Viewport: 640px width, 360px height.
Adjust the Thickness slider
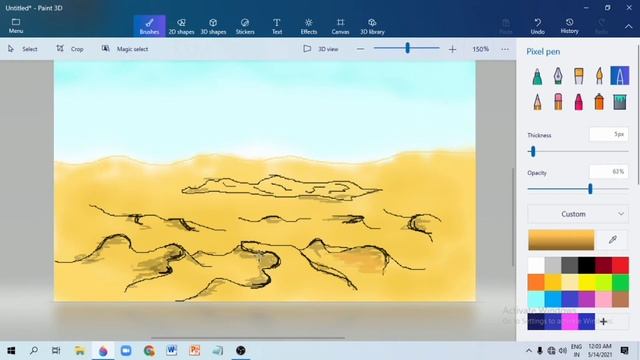[x=533, y=152]
